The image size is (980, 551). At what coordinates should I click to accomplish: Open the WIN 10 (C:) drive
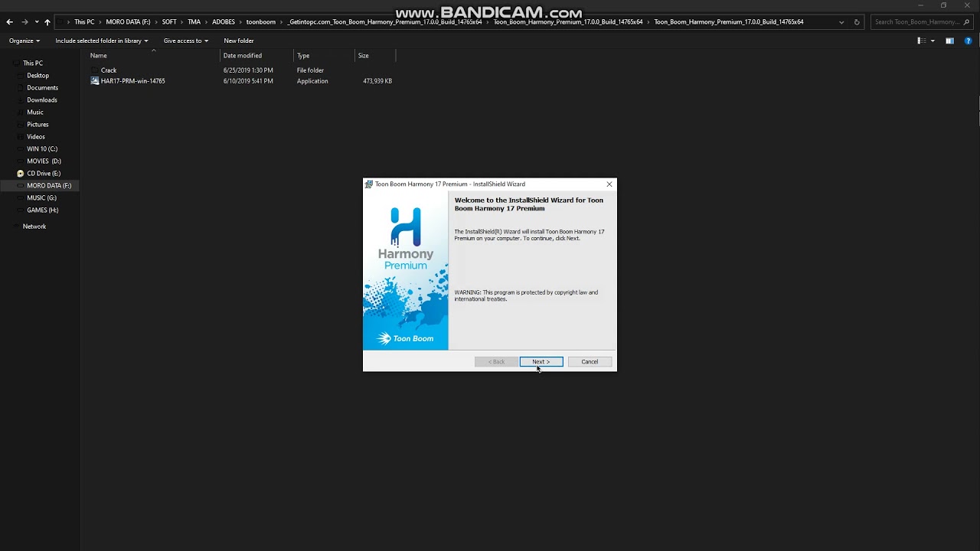pyautogui.click(x=42, y=149)
